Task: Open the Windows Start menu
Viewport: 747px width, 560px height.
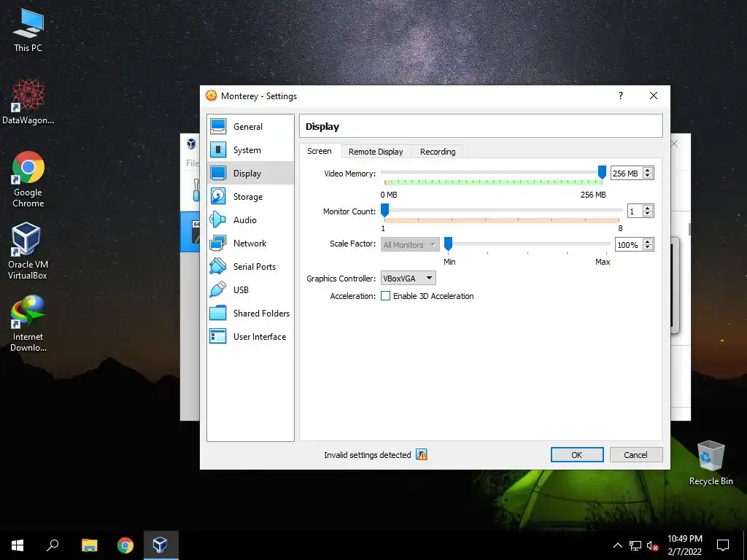Action: pos(18,545)
